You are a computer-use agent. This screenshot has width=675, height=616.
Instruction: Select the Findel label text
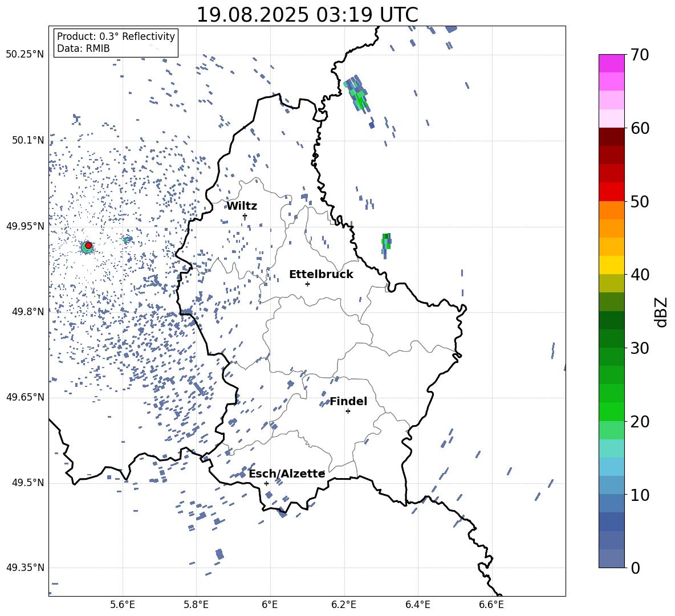pos(348,401)
